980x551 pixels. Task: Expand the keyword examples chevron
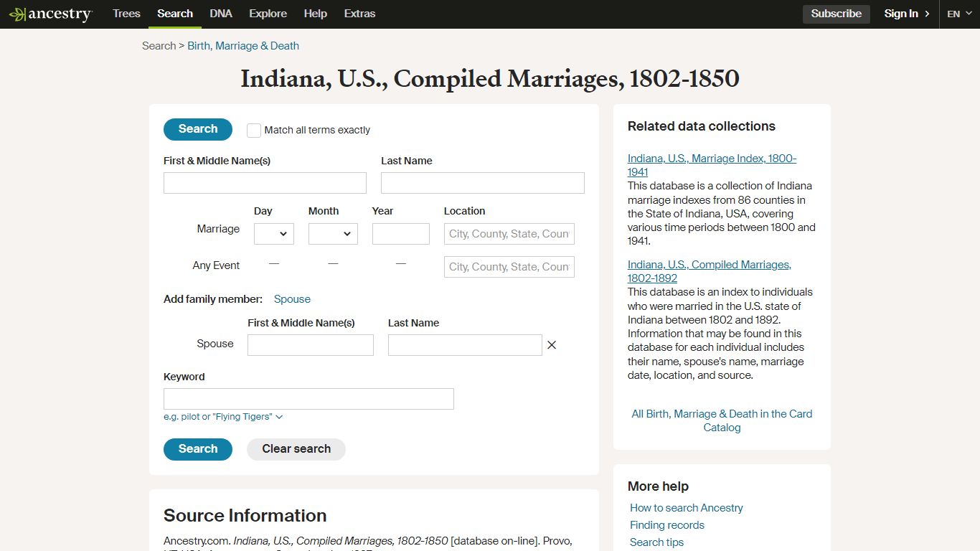point(279,417)
